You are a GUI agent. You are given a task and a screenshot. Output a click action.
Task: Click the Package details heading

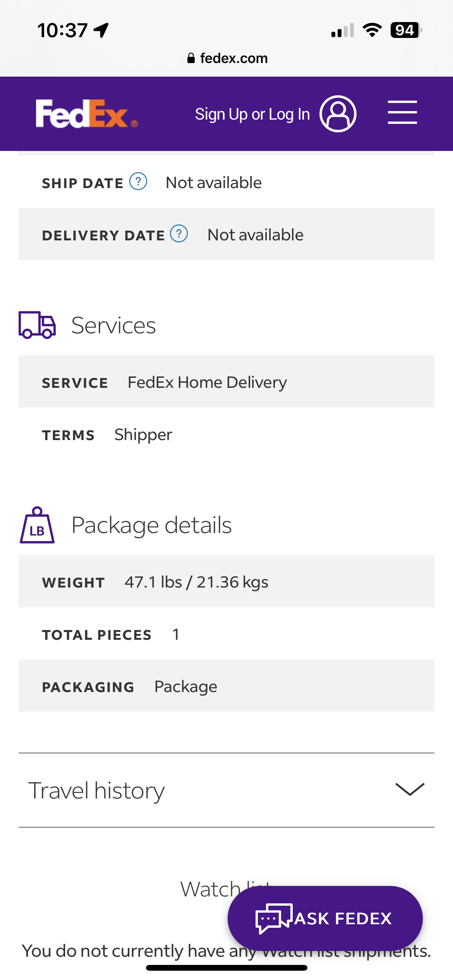[151, 525]
